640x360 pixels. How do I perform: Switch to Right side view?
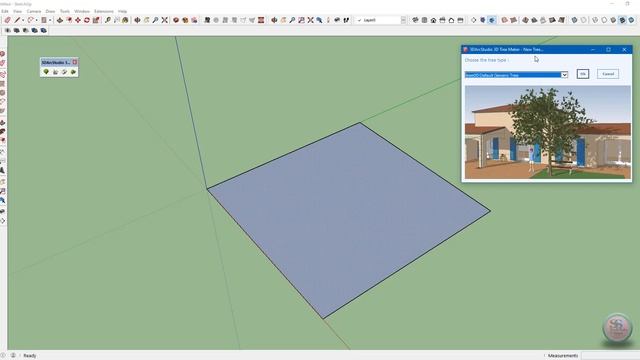(442, 20)
